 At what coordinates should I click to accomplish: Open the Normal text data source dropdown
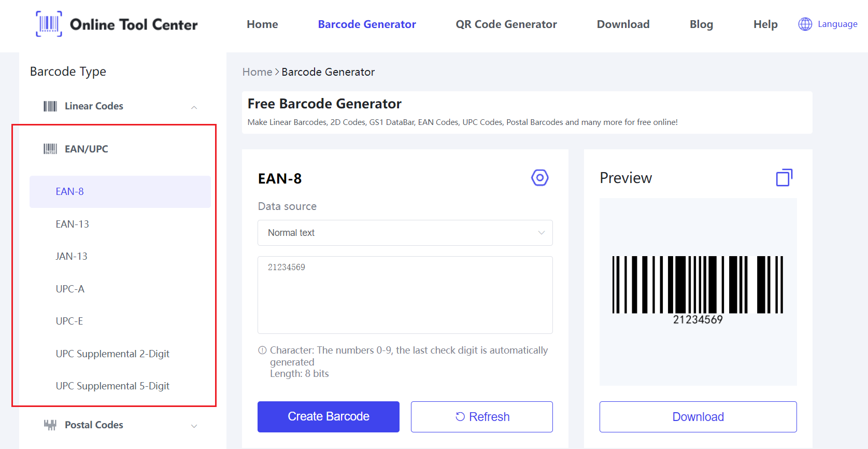[x=405, y=233]
